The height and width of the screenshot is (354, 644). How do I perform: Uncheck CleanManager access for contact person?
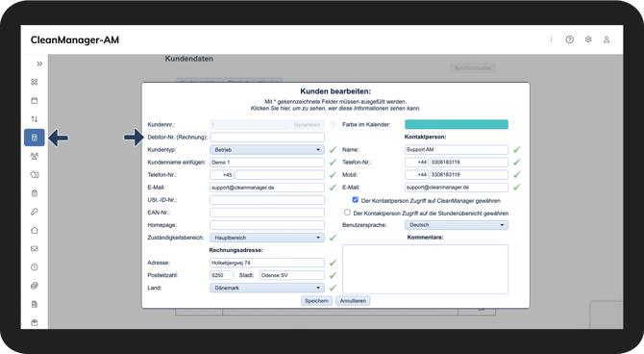click(356, 200)
